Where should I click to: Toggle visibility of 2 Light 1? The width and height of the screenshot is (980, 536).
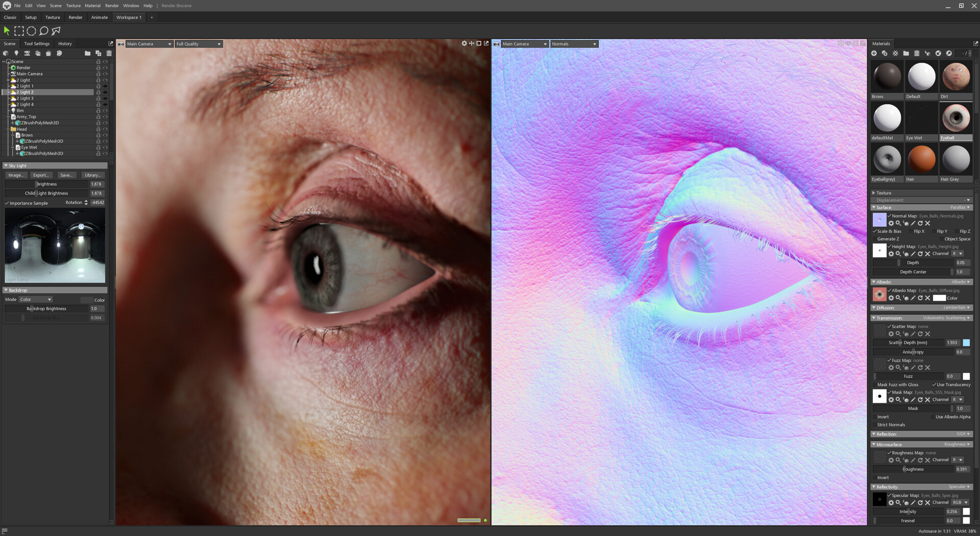(x=105, y=86)
